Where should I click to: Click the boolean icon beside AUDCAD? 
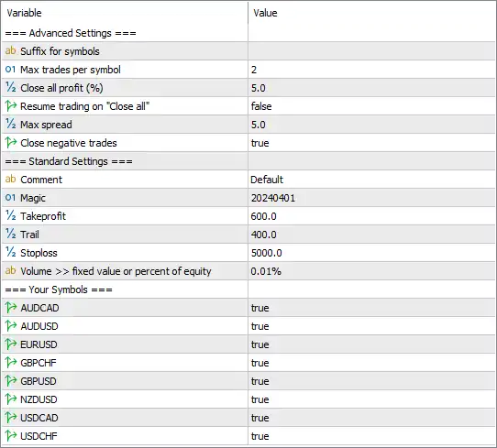tap(10, 308)
